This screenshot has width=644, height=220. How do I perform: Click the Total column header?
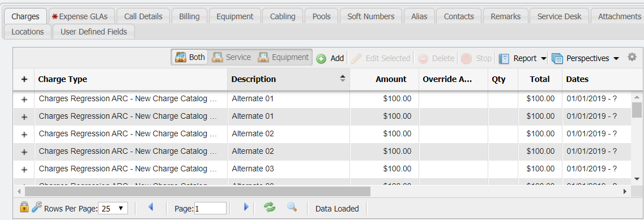pyautogui.click(x=540, y=79)
